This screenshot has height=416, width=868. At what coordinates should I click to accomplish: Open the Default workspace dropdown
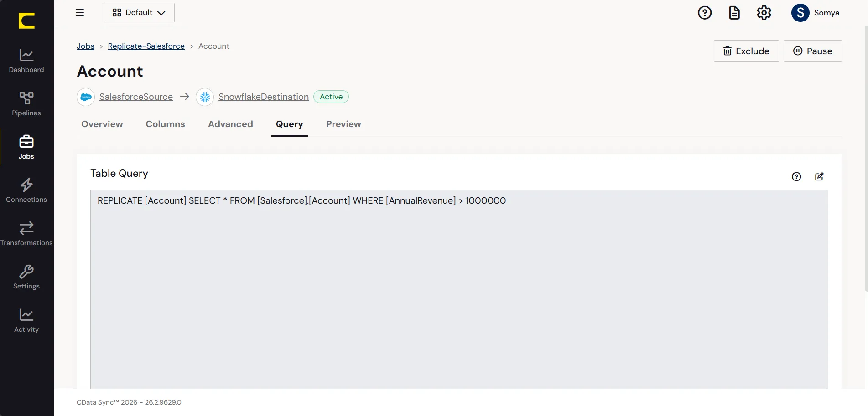click(139, 13)
